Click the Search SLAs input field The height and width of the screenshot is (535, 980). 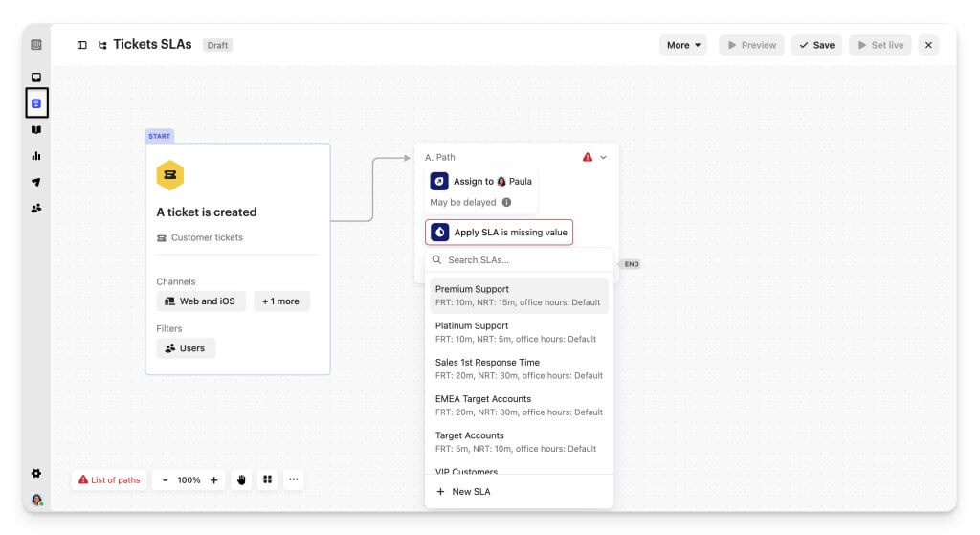(519, 260)
